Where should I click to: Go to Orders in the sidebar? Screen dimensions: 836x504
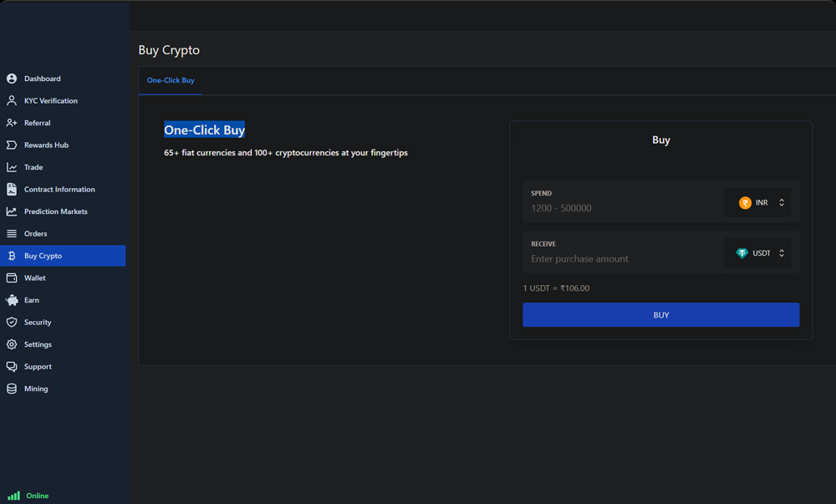coord(35,234)
